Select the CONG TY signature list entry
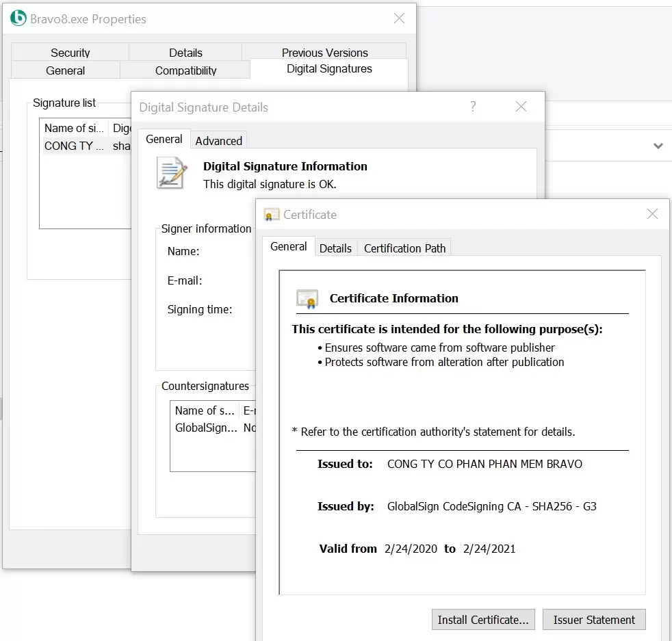This screenshot has height=641, width=672. pos(74,146)
